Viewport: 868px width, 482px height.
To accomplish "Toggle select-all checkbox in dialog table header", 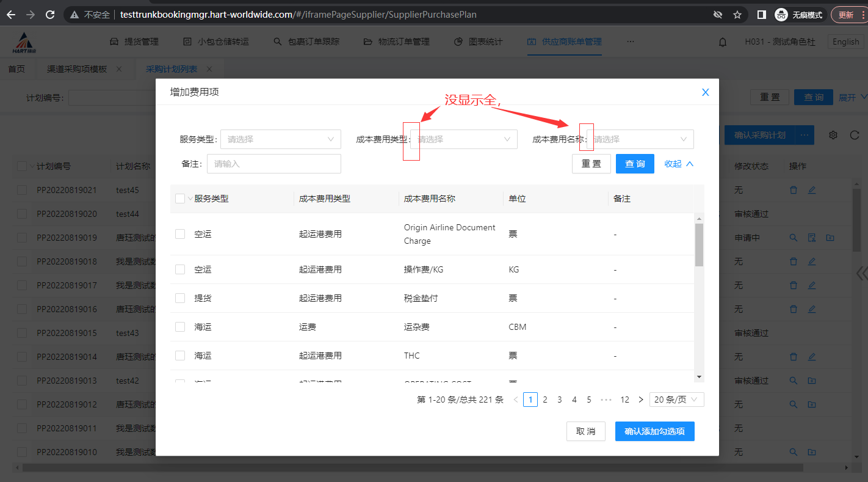I will pos(180,199).
